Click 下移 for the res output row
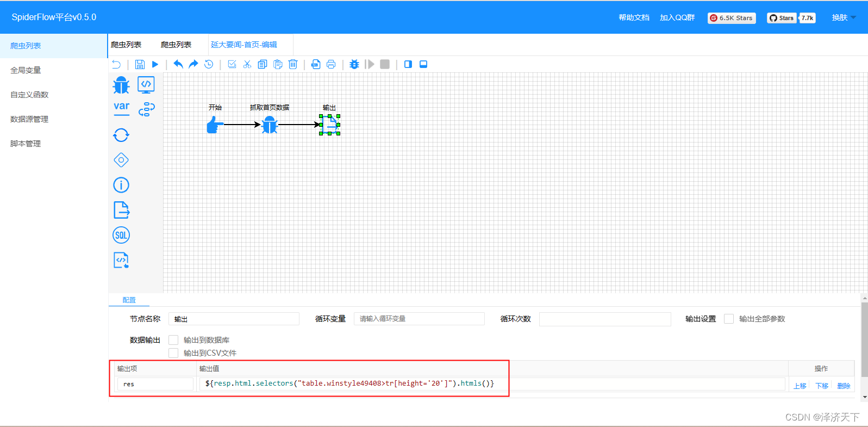Viewport: 868px width, 427px height. [x=822, y=386]
